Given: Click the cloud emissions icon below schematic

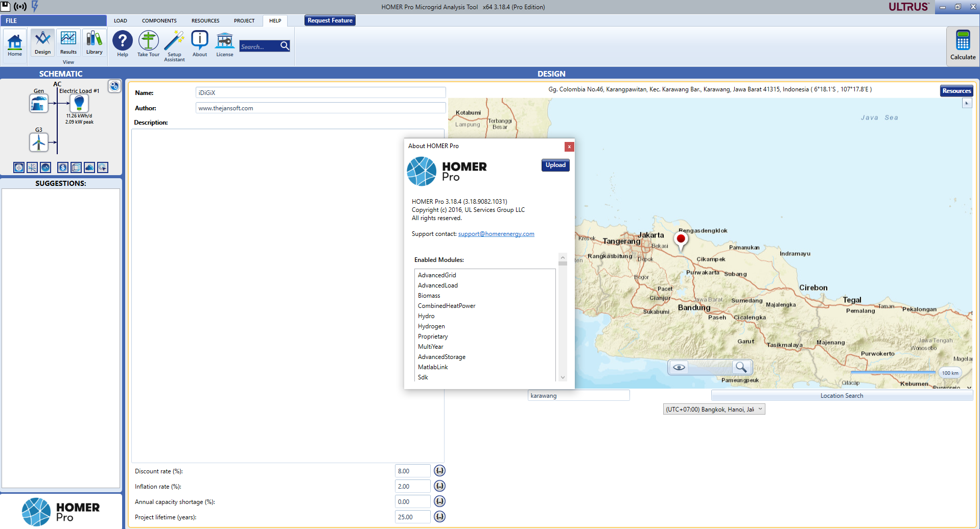Looking at the screenshot, I should pos(89,167).
